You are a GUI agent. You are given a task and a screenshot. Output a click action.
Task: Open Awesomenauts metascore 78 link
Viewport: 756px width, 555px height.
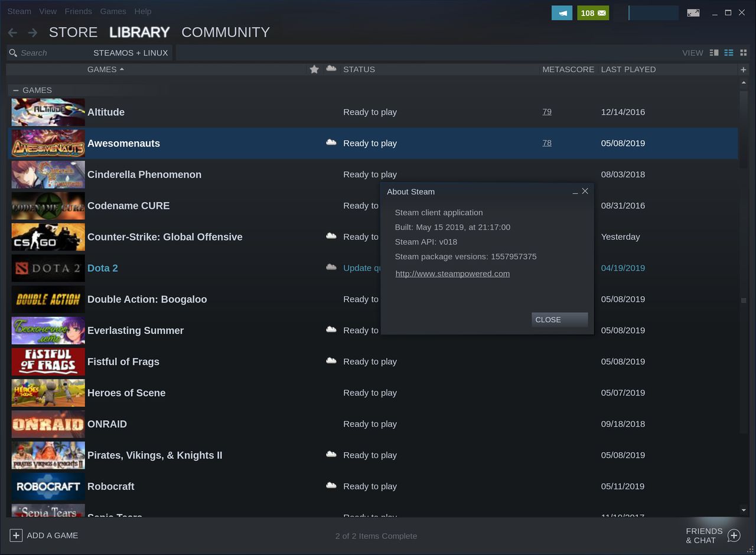pyautogui.click(x=547, y=143)
